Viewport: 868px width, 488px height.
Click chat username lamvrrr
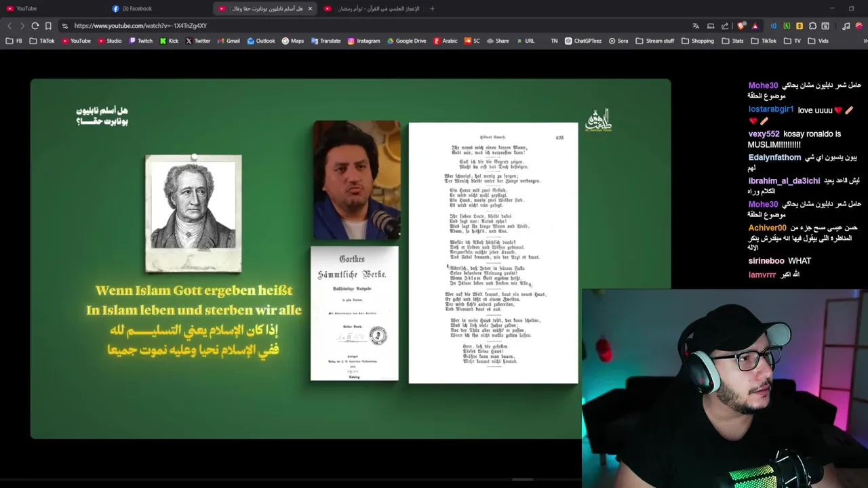(x=762, y=275)
